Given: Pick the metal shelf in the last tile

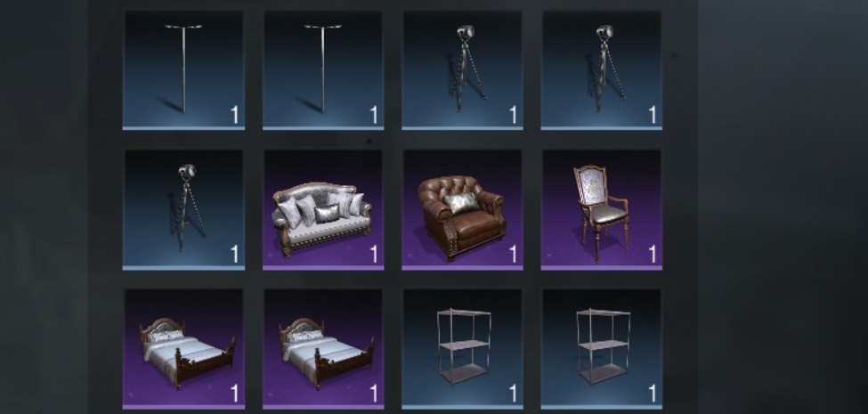Looking at the screenshot, I should pyautogui.click(x=602, y=349).
